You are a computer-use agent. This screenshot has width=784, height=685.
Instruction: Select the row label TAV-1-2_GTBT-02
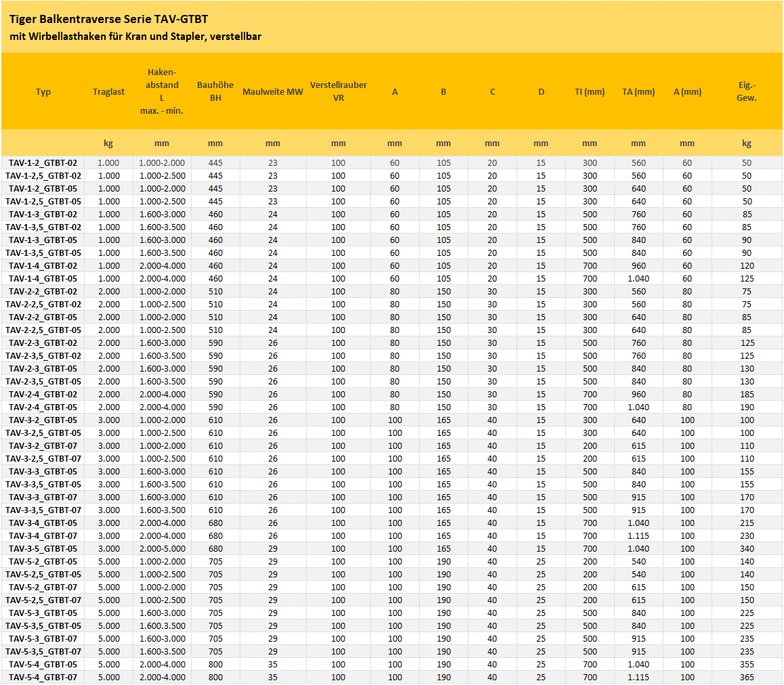pyautogui.click(x=43, y=163)
